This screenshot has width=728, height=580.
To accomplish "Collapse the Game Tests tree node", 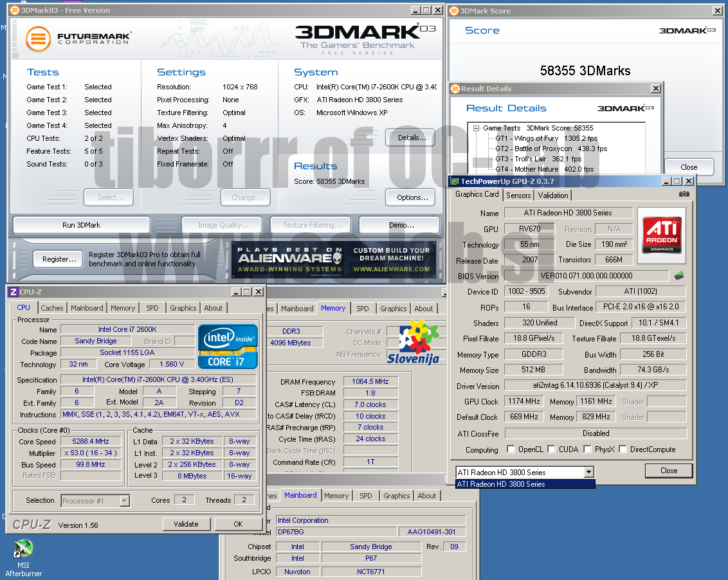I will [476, 128].
